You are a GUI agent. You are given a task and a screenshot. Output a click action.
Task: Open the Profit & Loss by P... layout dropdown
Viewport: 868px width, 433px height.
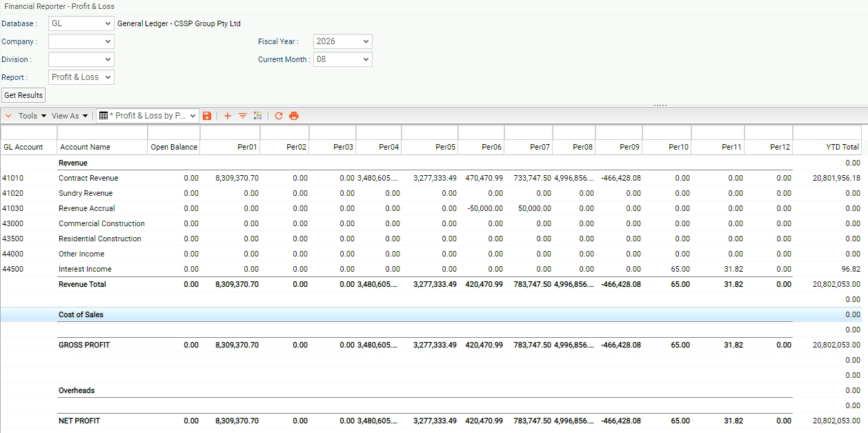point(148,116)
